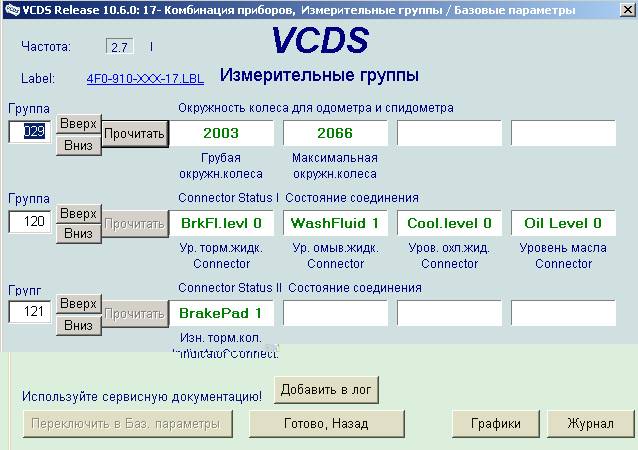Select the Oil Level 0 value

(x=563, y=223)
